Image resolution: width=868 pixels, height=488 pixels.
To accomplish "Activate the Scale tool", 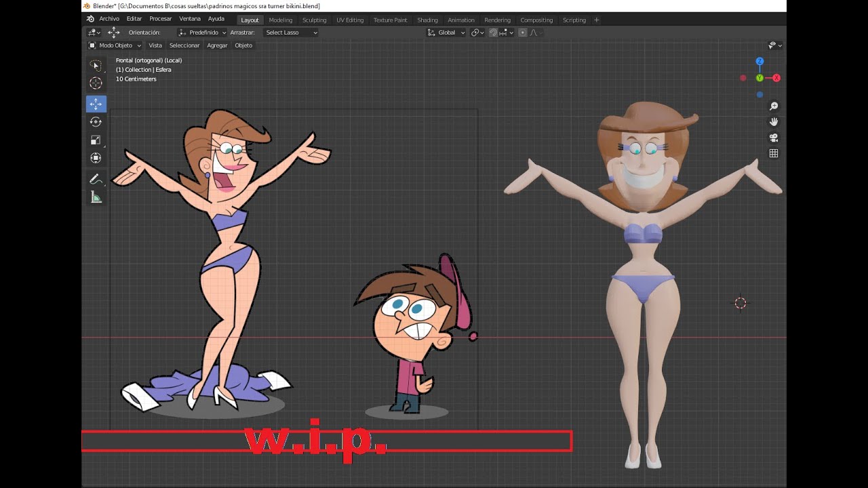I will pos(96,140).
